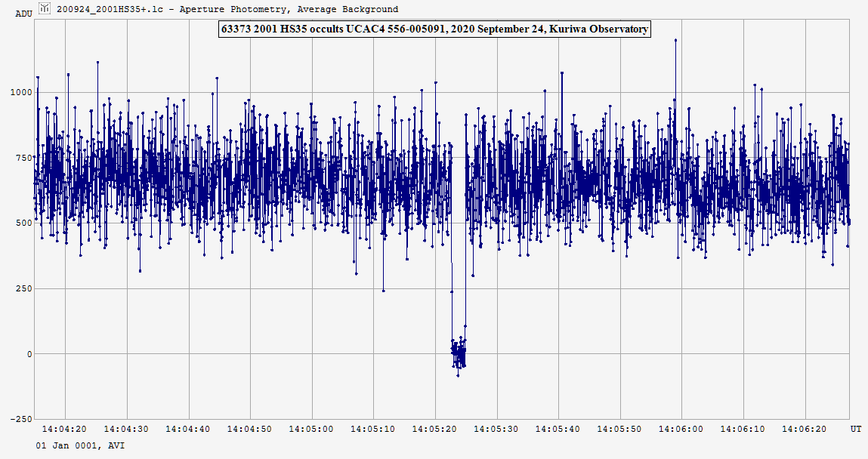Click the y-axis value 1000

click(22, 92)
